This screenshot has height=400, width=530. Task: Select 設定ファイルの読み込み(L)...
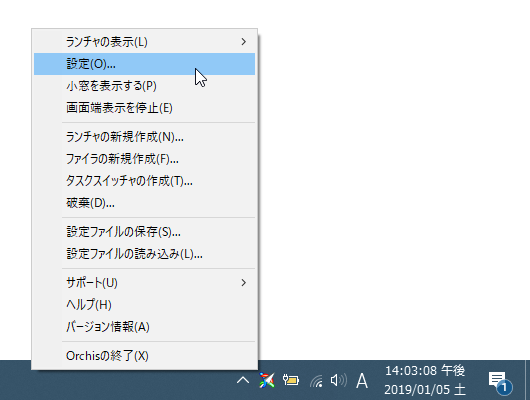(144, 254)
